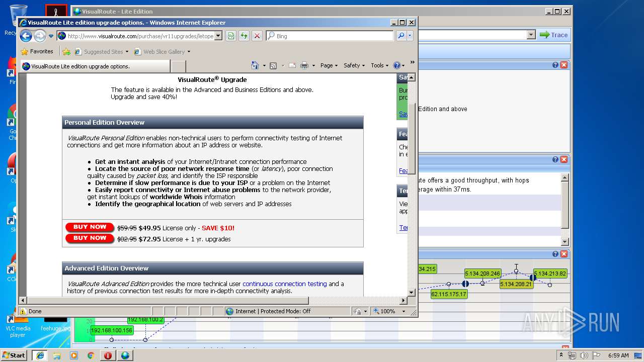Screen dimensions: 644x362
Task: Open help for the route graph panel
Action: pyautogui.click(x=555, y=254)
